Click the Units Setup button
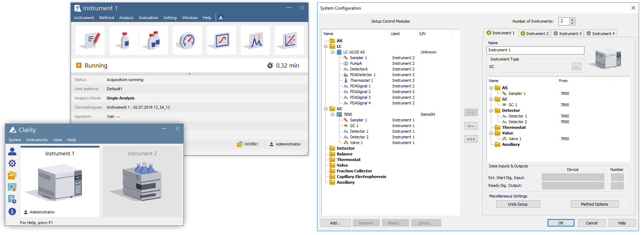 (x=518, y=204)
